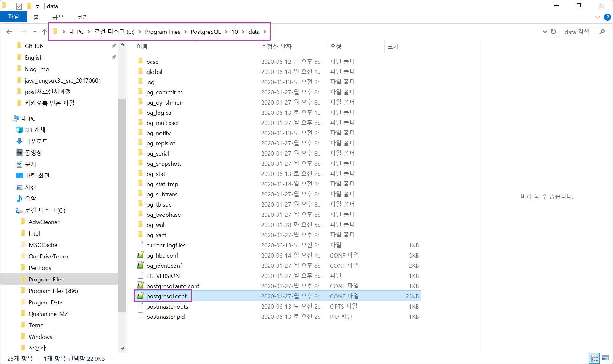Refresh the data folder view

pos(553,32)
